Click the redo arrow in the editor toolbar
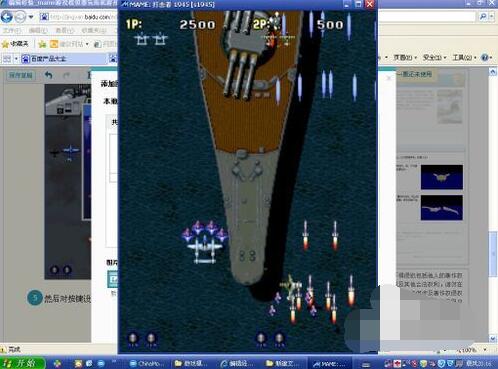The height and width of the screenshot is (369, 498). [x=67, y=75]
